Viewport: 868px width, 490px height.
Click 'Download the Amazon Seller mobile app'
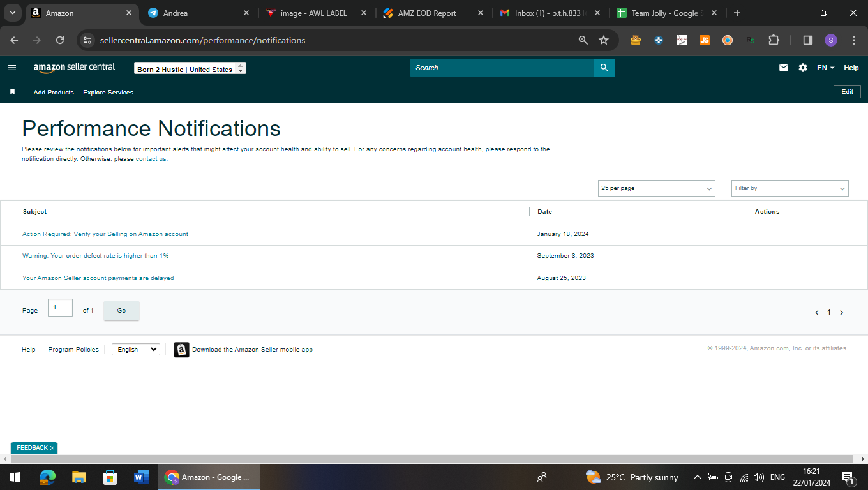pyautogui.click(x=252, y=350)
